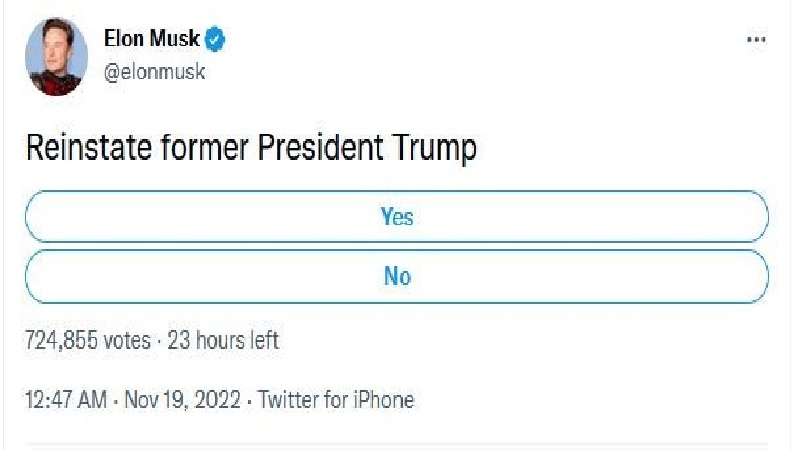The image size is (800, 450).
Task: Click the word "iPhone" in the source label
Action: [x=381, y=400]
